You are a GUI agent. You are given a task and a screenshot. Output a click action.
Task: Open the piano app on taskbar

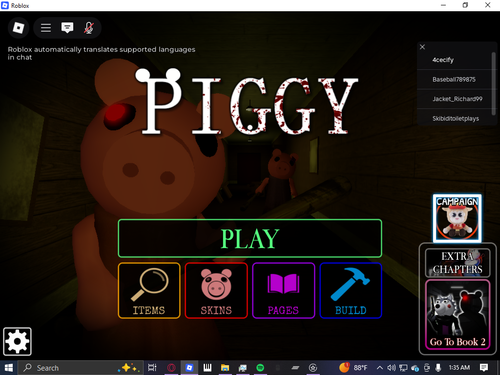coord(207,368)
